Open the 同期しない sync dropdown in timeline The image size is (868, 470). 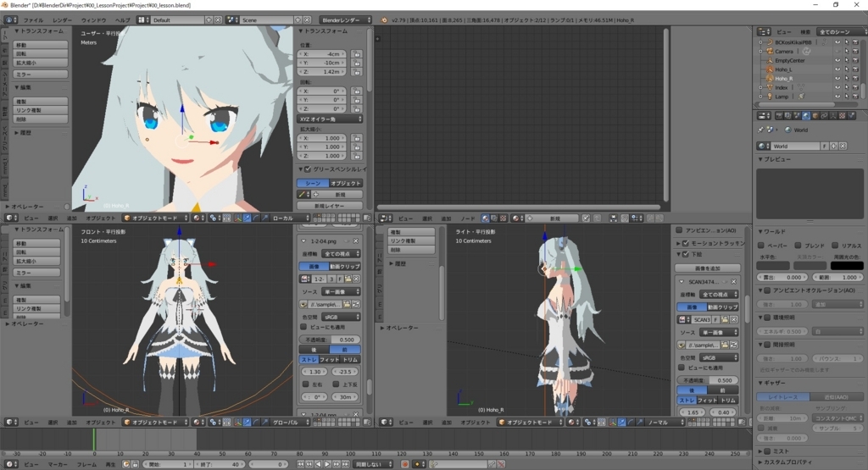coord(373,464)
